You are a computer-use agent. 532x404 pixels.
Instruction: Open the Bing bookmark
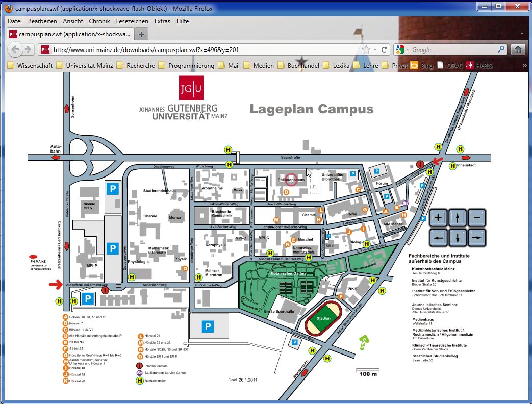[x=422, y=65]
